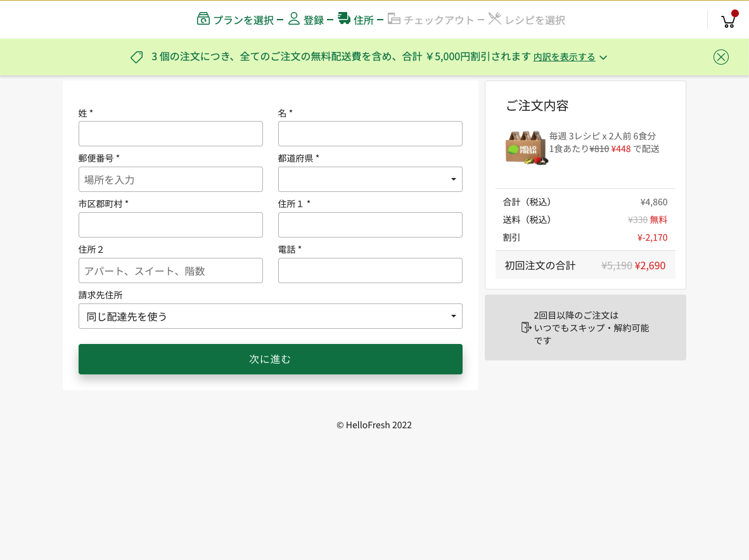Open the 都道府県 dropdown
This screenshot has height=560, width=749.
[x=370, y=179]
